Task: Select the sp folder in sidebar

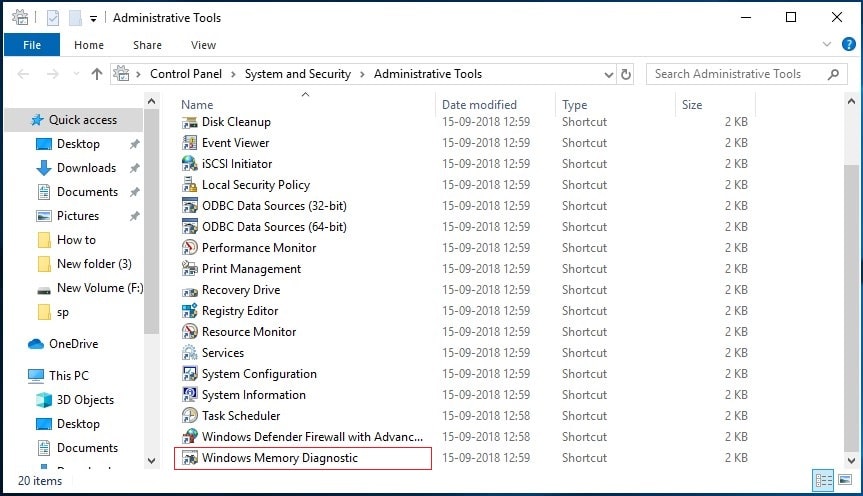Action: click(63, 313)
